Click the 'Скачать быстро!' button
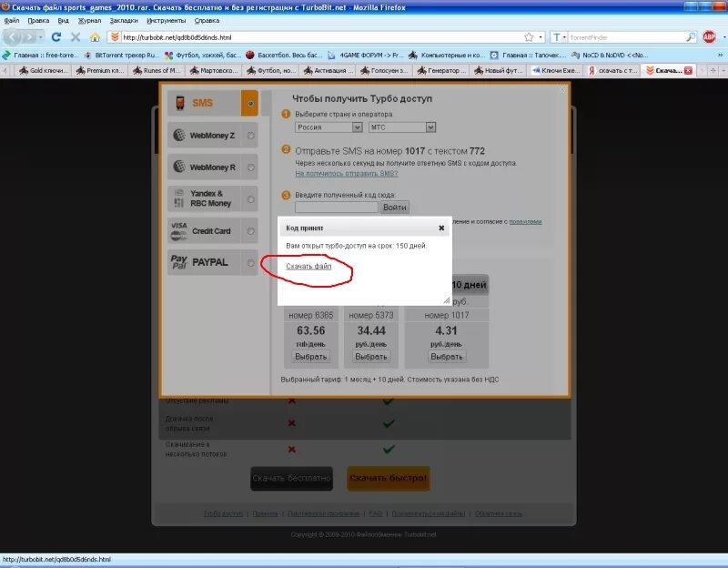 point(389,478)
